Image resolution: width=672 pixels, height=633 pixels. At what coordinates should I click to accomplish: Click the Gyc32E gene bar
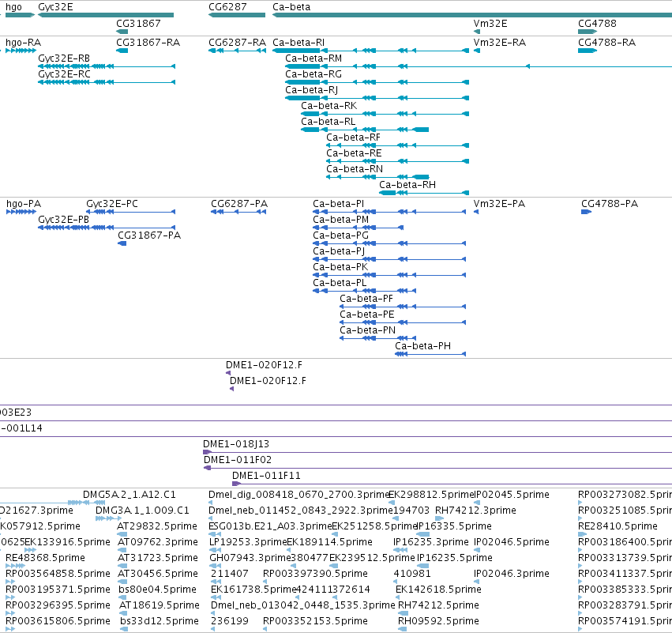pyautogui.click(x=106, y=15)
